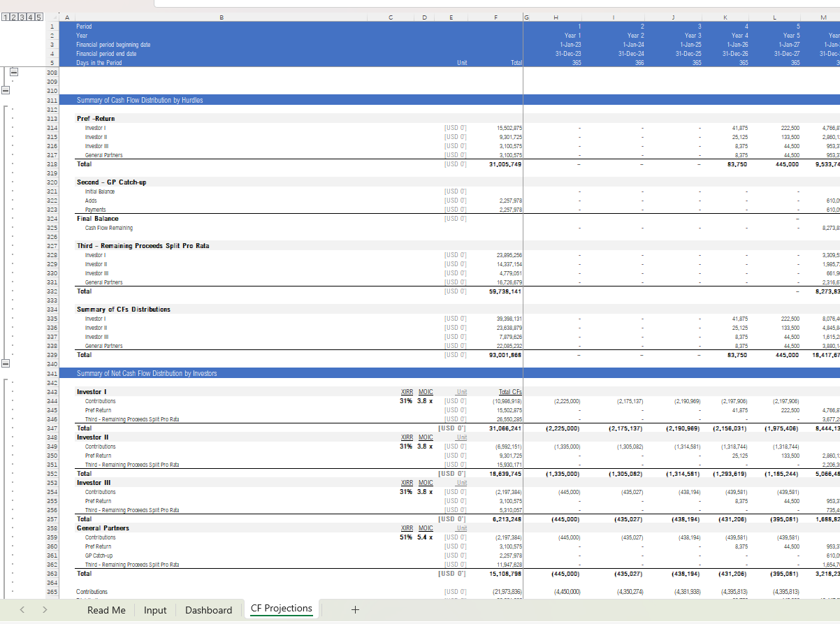The width and height of the screenshot is (840, 624).
Task: Open the Input sheet tab
Action: pyautogui.click(x=155, y=610)
